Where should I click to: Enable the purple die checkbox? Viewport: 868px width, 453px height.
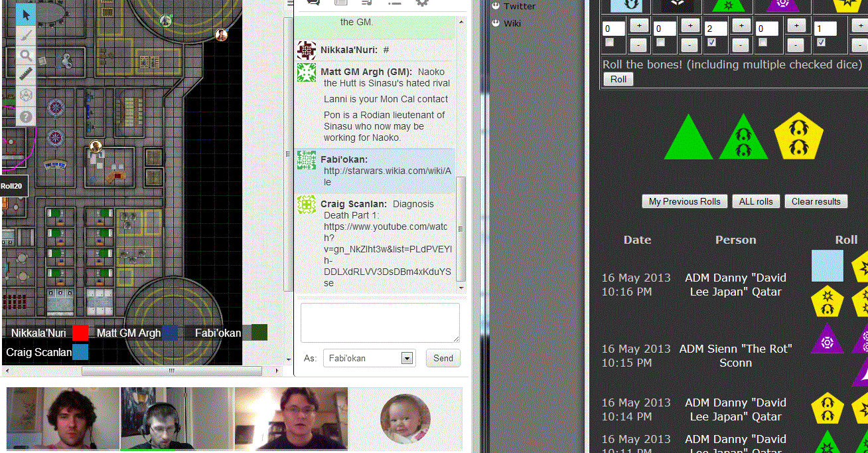[x=762, y=43]
